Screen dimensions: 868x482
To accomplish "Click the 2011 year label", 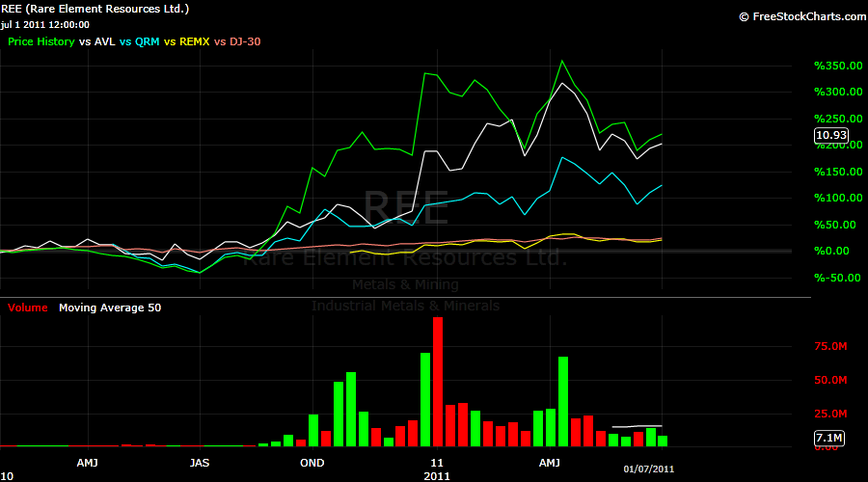I will tap(437, 476).
